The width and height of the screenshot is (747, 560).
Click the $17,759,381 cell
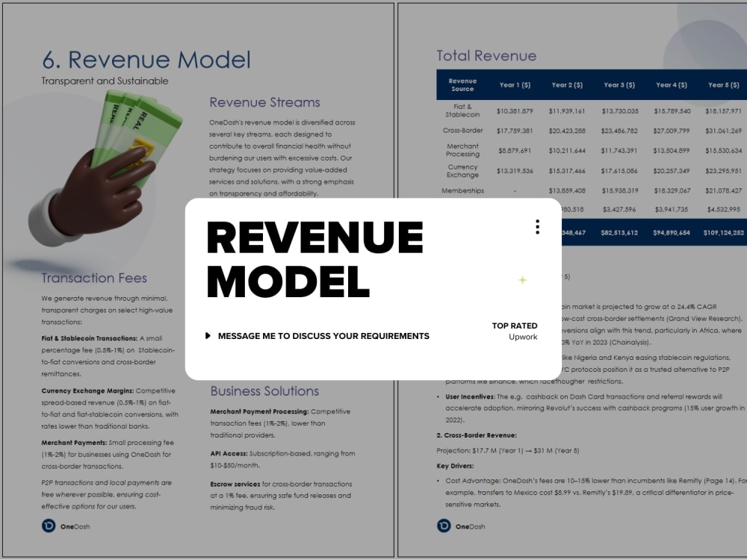click(x=515, y=131)
